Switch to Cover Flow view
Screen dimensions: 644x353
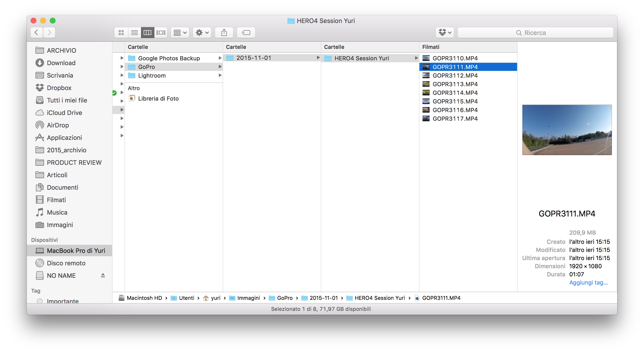click(x=160, y=33)
